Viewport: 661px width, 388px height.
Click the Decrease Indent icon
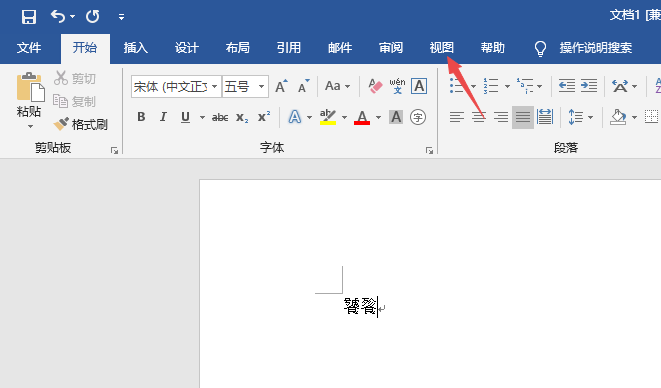coord(567,86)
